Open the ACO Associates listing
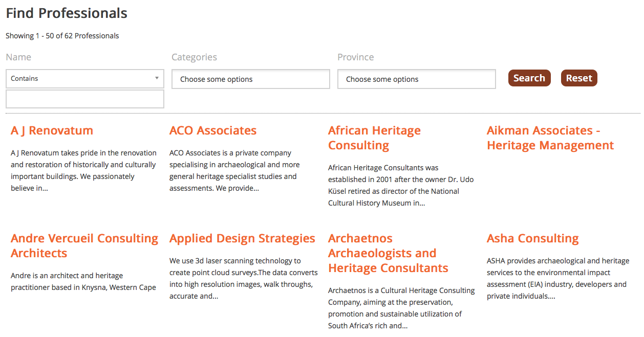 [x=213, y=130]
